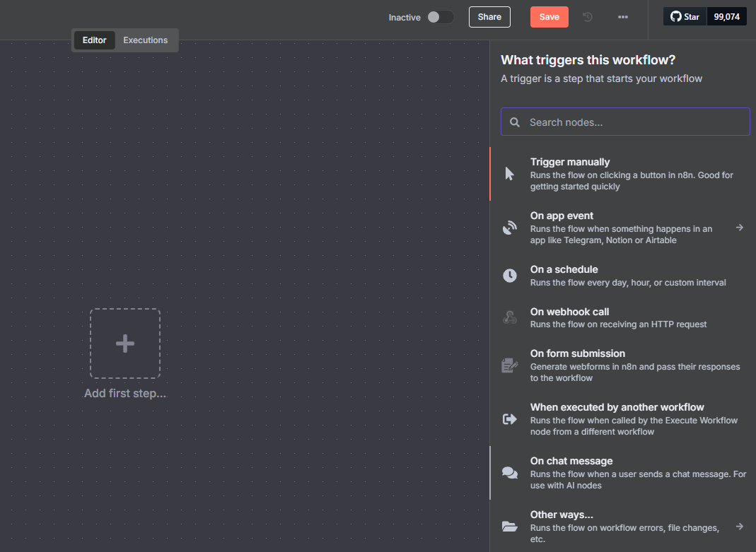
Task: Click the On app event signal icon
Action: (509, 228)
